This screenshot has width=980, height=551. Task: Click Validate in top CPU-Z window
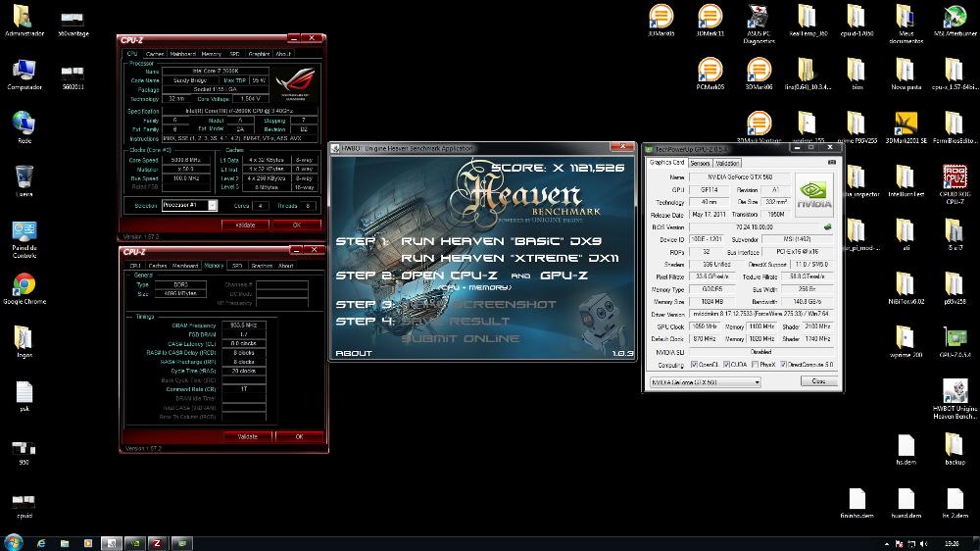point(245,225)
